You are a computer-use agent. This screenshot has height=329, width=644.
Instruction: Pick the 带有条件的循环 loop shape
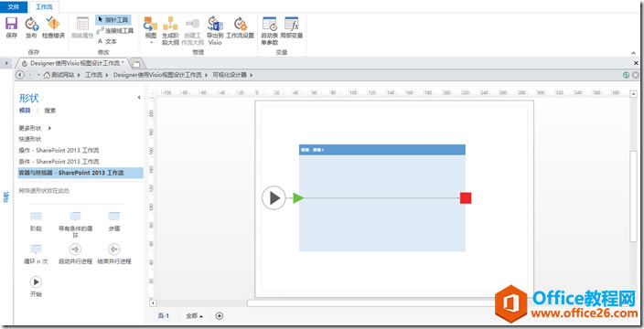(75, 224)
